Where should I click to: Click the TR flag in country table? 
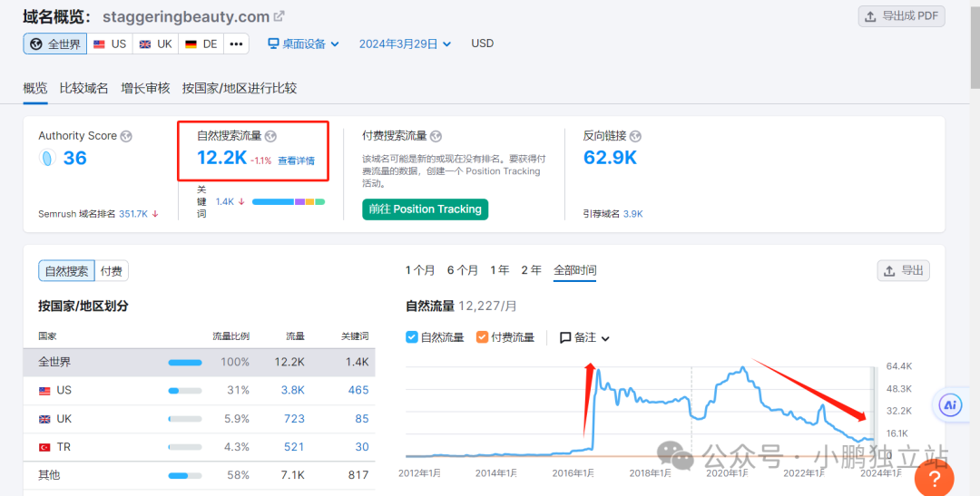(44, 447)
